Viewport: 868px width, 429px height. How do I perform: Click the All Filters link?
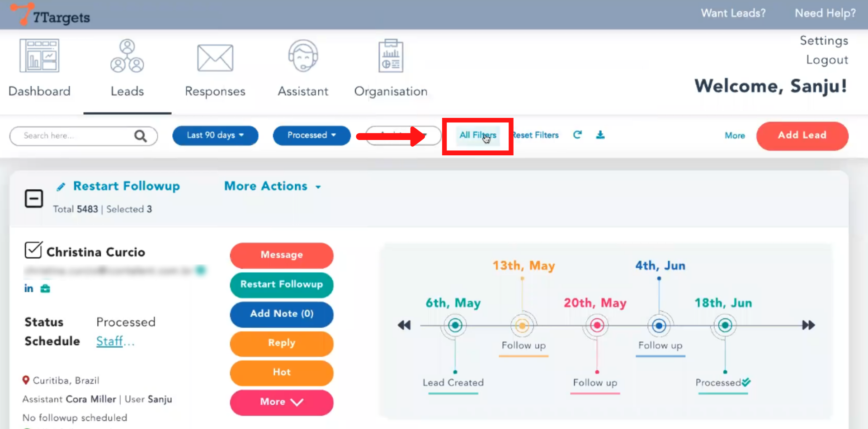(477, 135)
